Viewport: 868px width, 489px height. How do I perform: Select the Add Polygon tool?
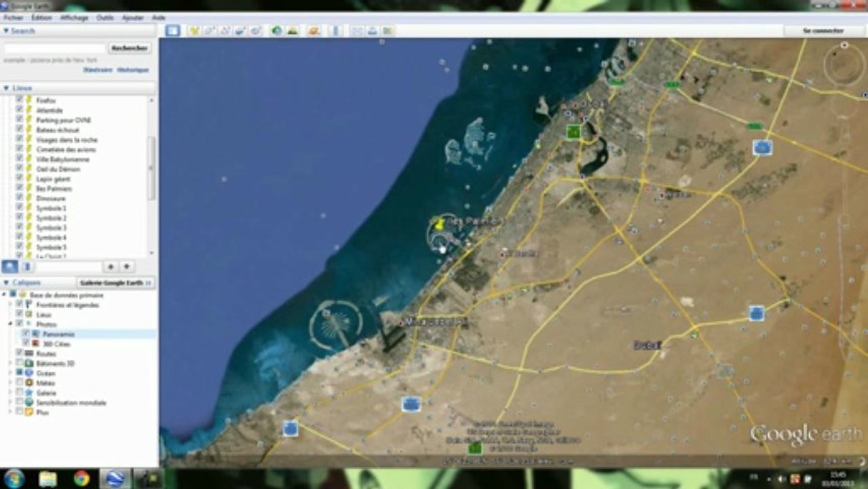coord(209,31)
